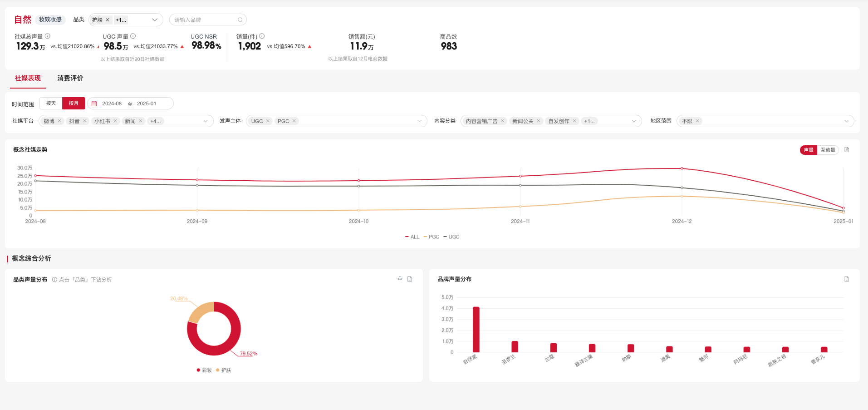
Task: Toggle 彩妆 legend in donut chart
Action: pyautogui.click(x=204, y=370)
